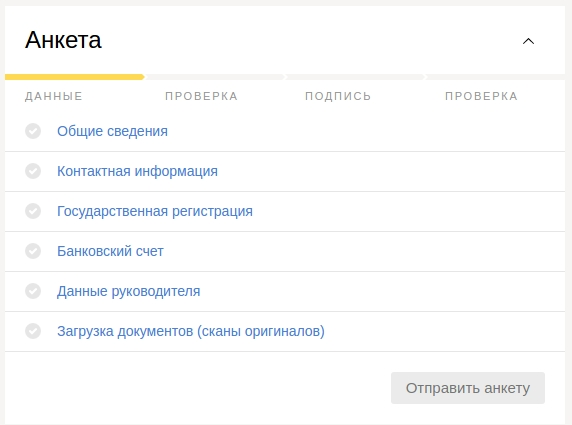Click the yellow ДАННЫЕ progress bar segment
572x425 pixels.
tap(75, 77)
